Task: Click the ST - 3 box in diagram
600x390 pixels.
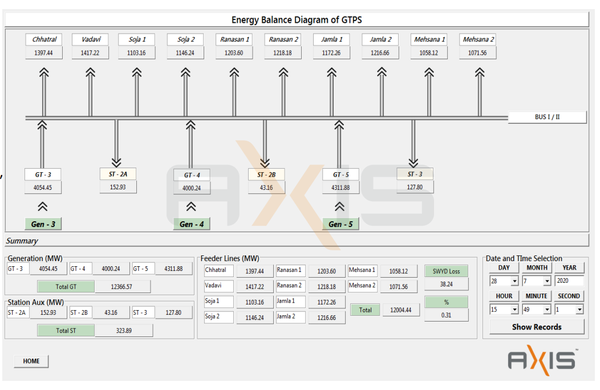Action: (x=415, y=174)
